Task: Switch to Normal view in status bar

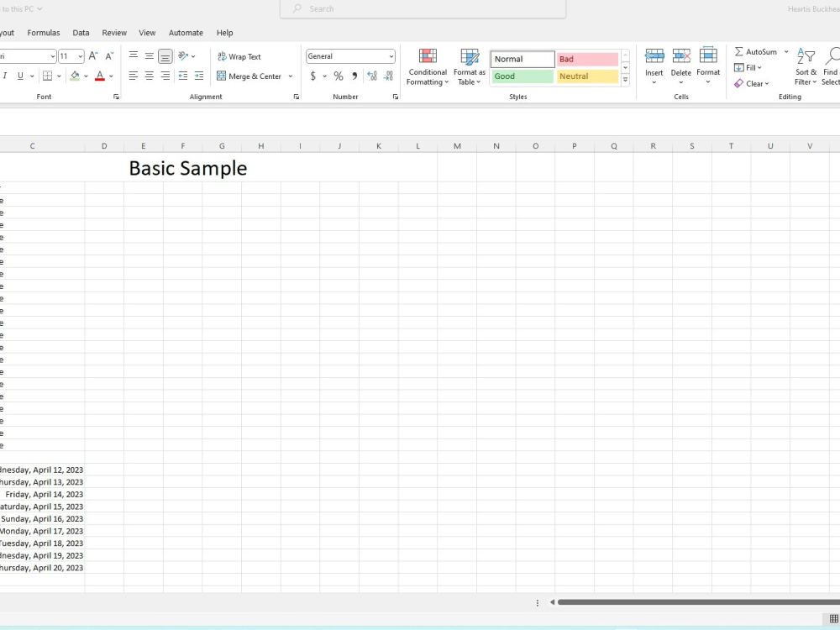Action: 834,619
